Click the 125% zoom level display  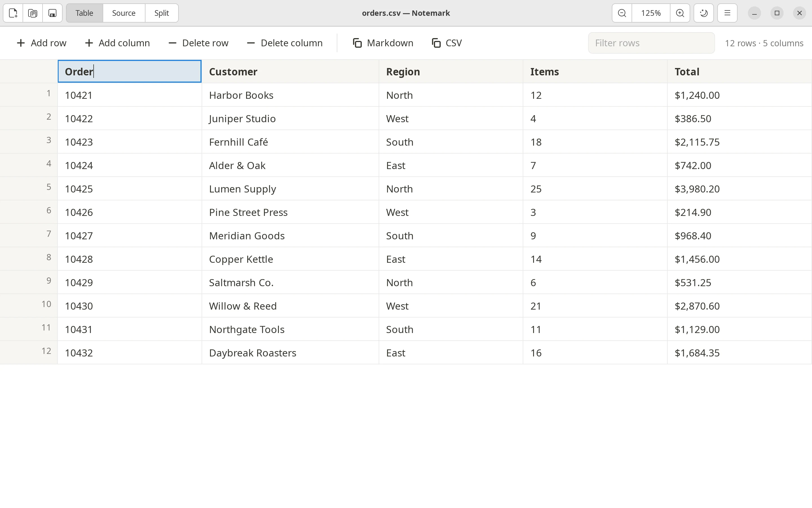coord(651,13)
